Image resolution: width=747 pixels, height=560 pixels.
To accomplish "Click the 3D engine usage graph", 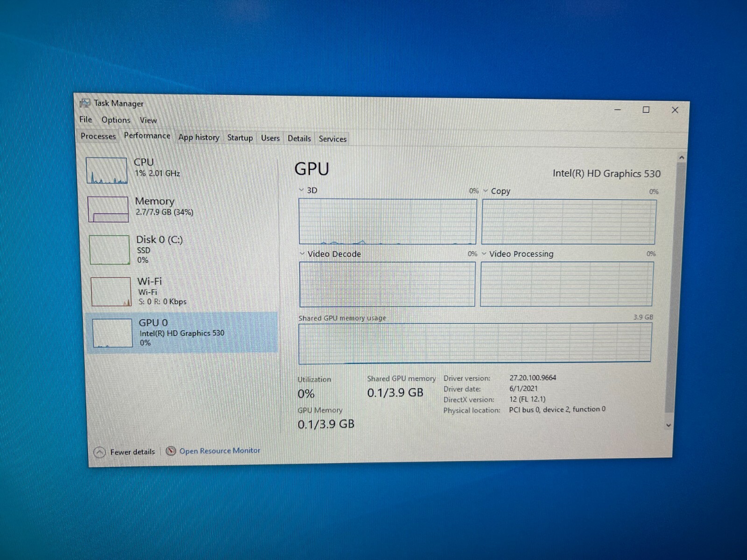I will click(388, 222).
